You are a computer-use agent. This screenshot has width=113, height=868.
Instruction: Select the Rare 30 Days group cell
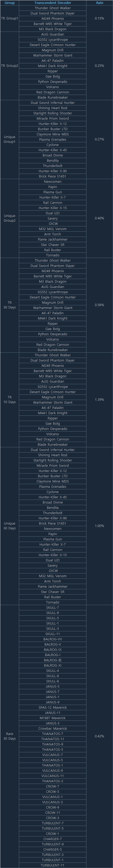click(x=9, y=736)
